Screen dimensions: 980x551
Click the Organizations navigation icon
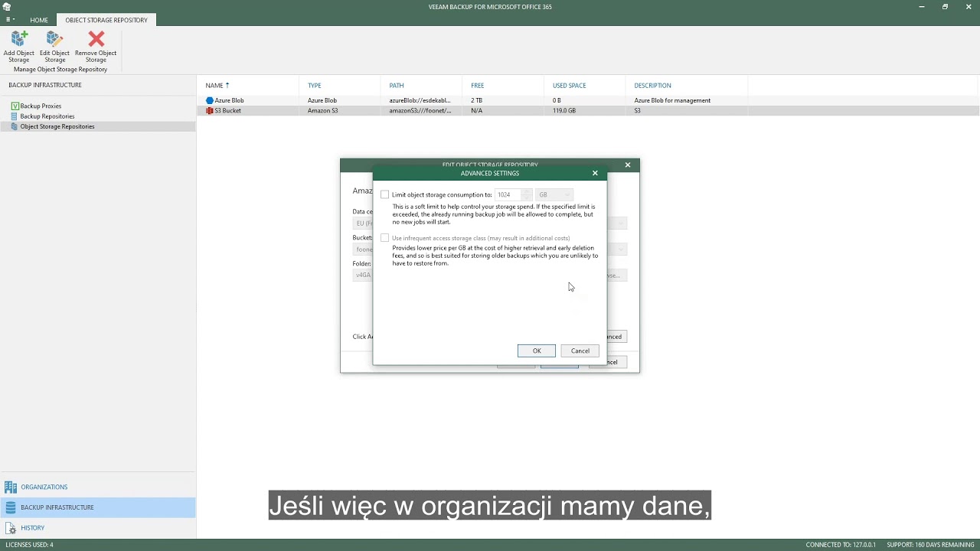click(11, 487)
